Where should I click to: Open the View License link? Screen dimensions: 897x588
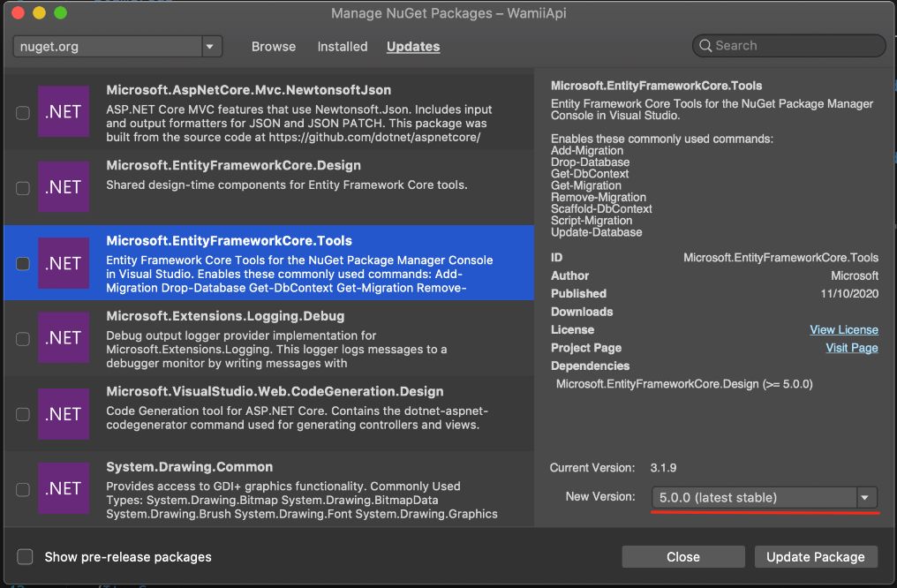pyautogui.click(x=844, y=330)
